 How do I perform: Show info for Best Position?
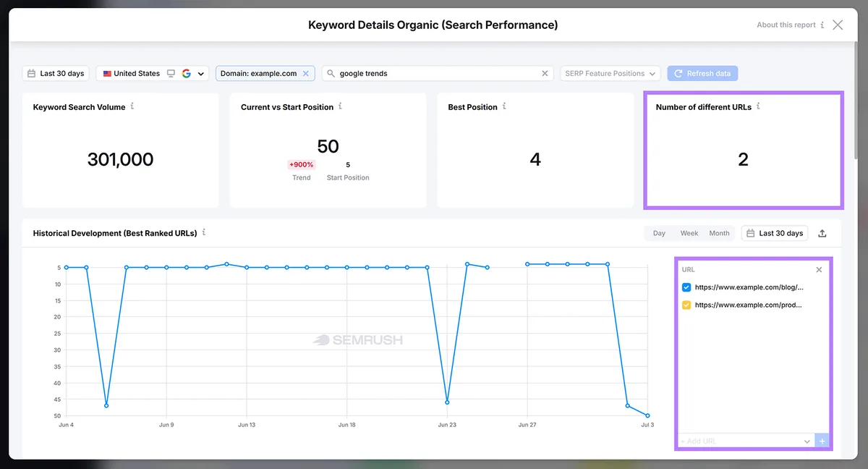(505, 106)
